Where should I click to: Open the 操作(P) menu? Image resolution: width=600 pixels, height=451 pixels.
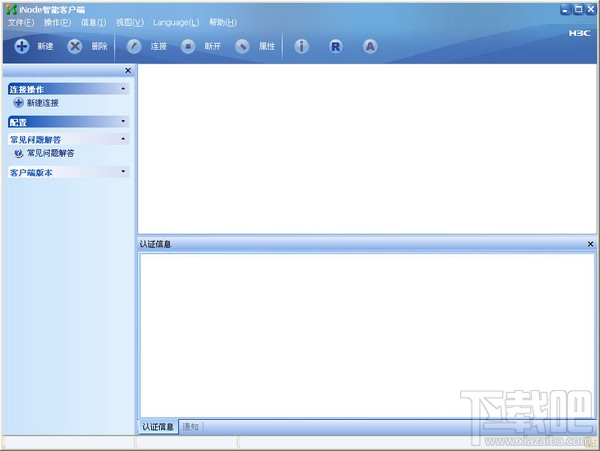tap(57, 23)
